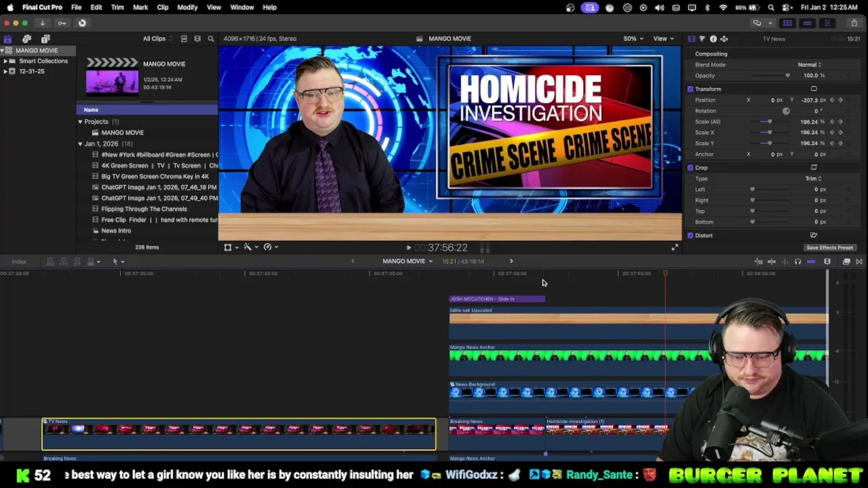Click the browser search magnifier icon

[x=211, y=39]
